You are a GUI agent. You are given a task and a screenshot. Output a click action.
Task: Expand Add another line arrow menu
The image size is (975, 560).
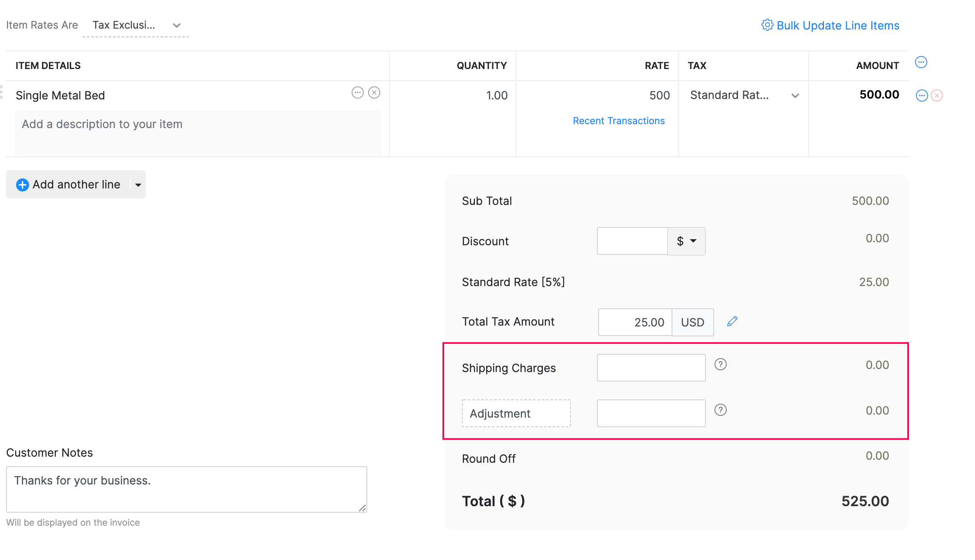[138, 185]
